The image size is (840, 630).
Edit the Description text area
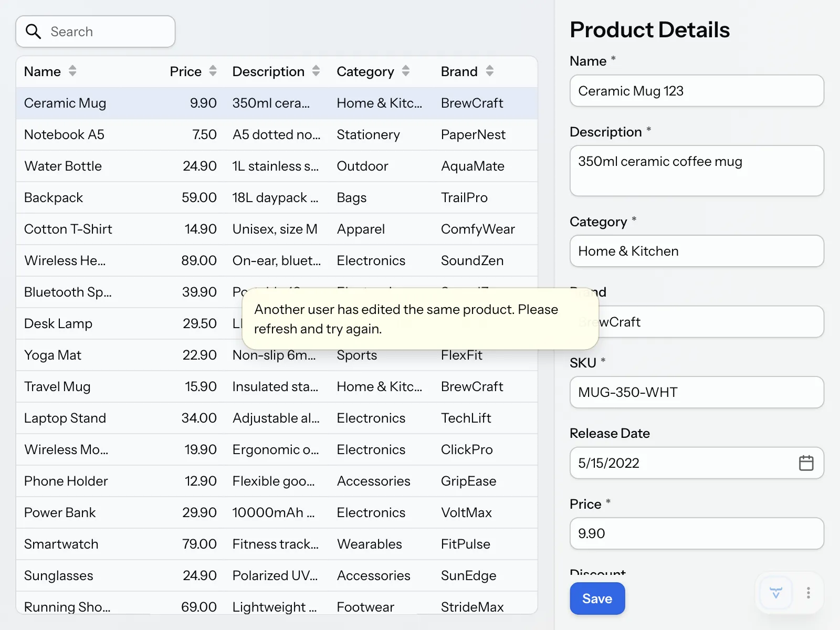697,171
